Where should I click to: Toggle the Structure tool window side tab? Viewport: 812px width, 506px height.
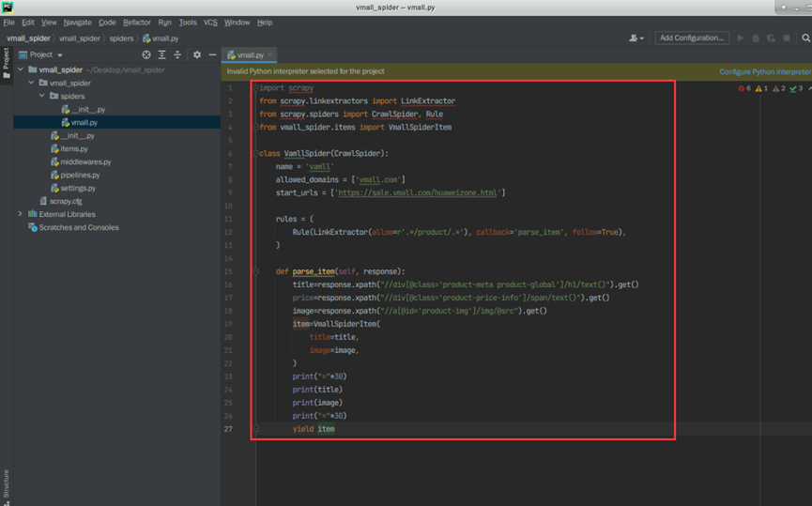[6, 483]
